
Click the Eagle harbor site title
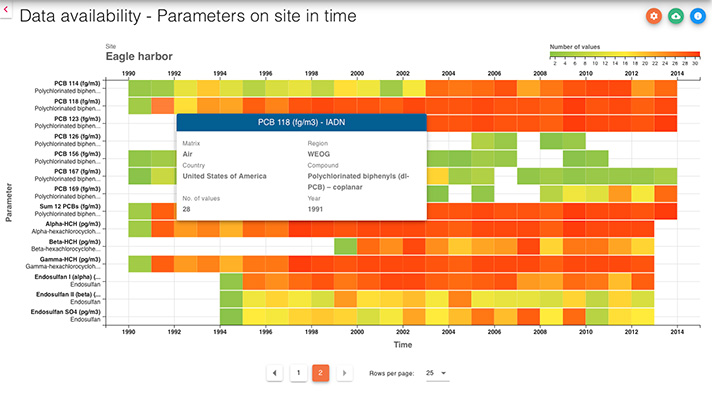139,56
